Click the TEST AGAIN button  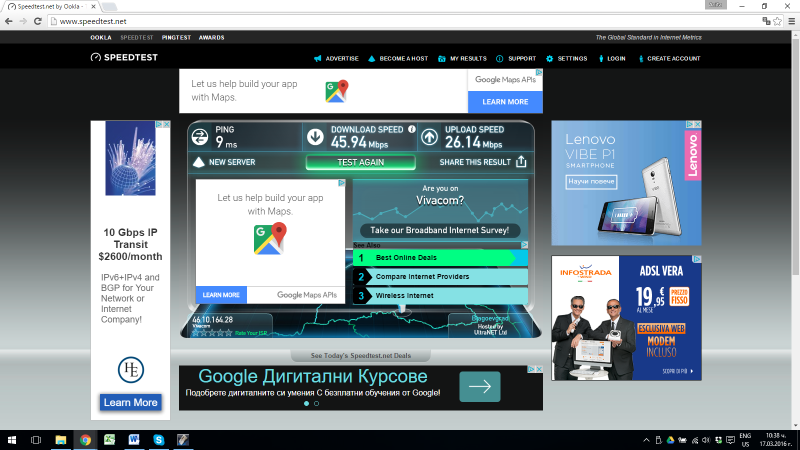pyautogui.click(x=361, y=162)
